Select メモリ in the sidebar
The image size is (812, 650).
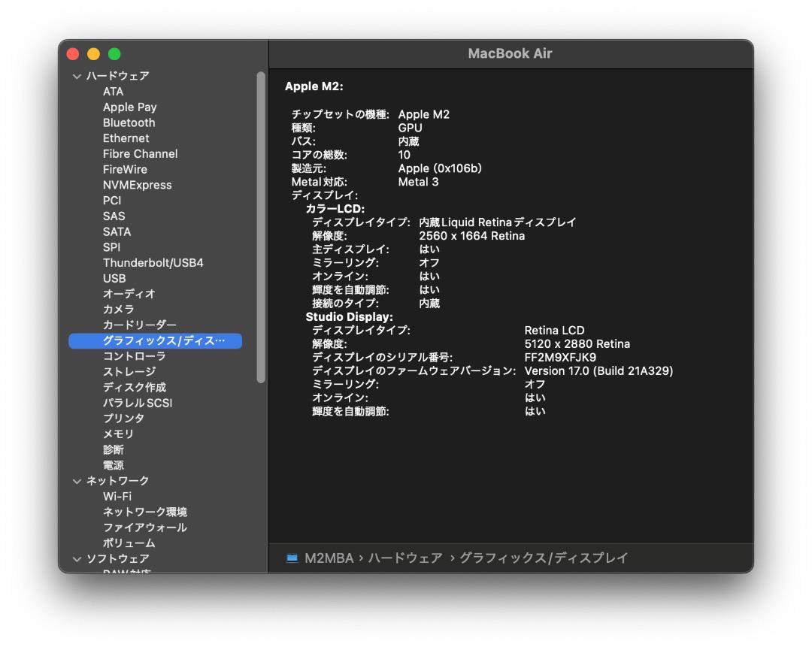(x=118, y=434)
